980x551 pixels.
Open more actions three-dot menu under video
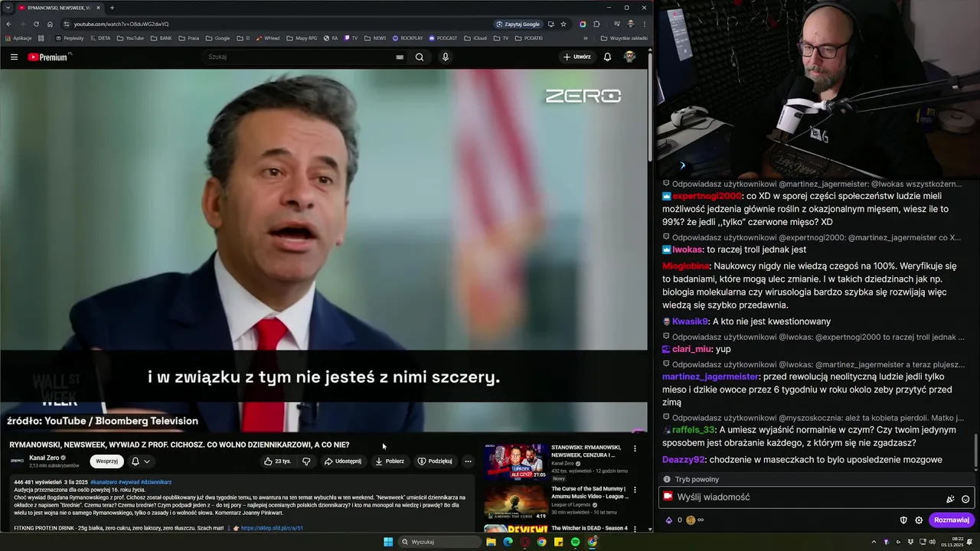tap(468, 461)
